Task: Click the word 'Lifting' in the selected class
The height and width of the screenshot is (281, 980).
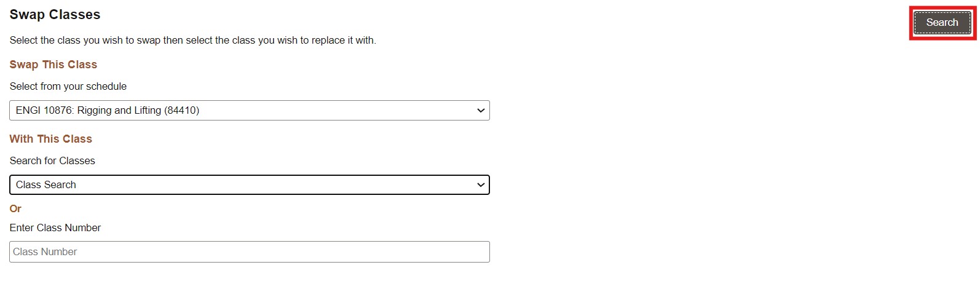Action: [x=148, y=111]
